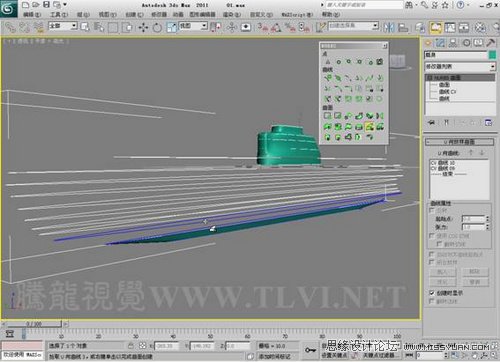Click the object color swatch
Viewport: 500px width, 362px height.
[x=492, y=55]
